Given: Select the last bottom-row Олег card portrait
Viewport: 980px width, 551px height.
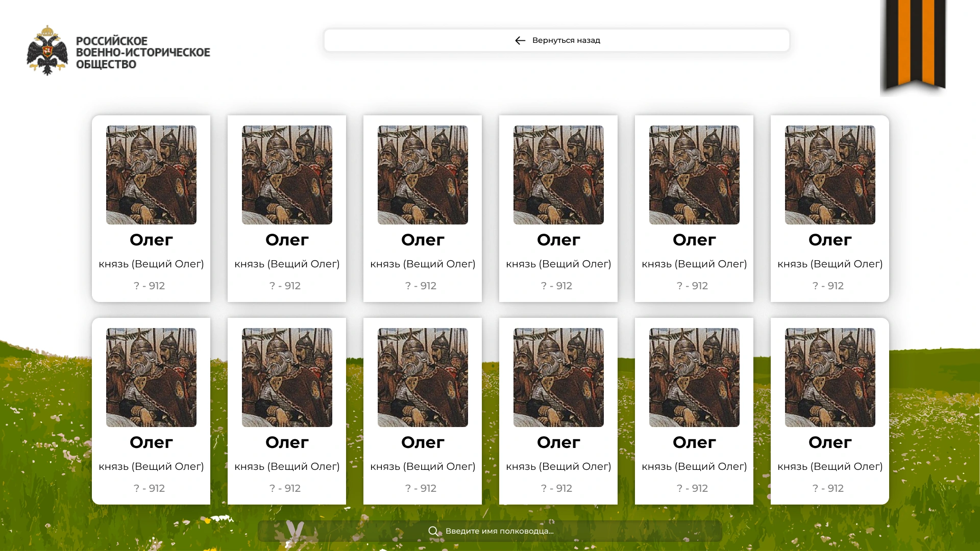Looking at the screenshot, I should pos(830,378).
